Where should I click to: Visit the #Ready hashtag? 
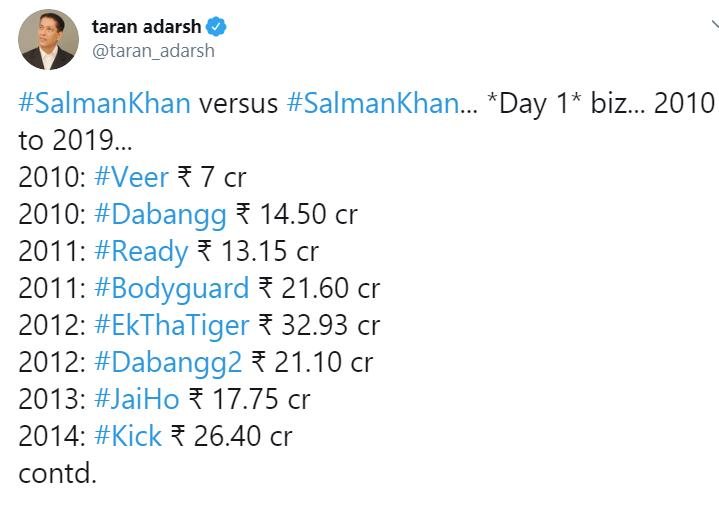click(141, 252)
